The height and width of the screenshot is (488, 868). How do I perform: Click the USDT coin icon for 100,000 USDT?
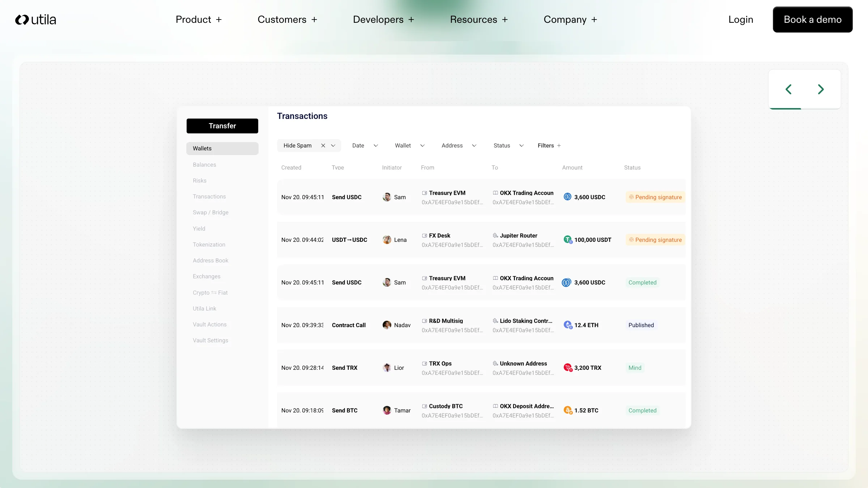tap(567, 240)
